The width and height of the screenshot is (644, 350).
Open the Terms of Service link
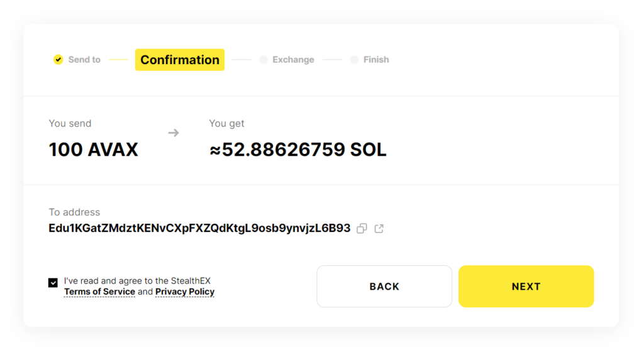coord(99,292)
